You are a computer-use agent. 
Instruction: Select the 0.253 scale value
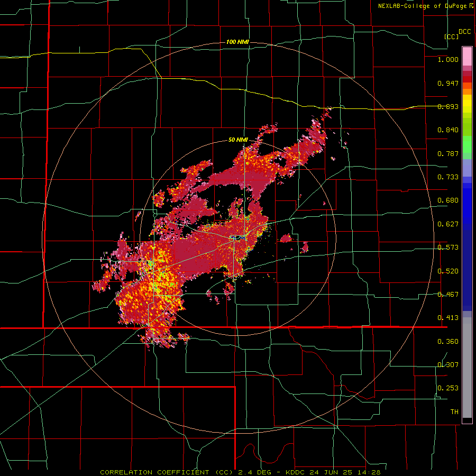(448, 388)
